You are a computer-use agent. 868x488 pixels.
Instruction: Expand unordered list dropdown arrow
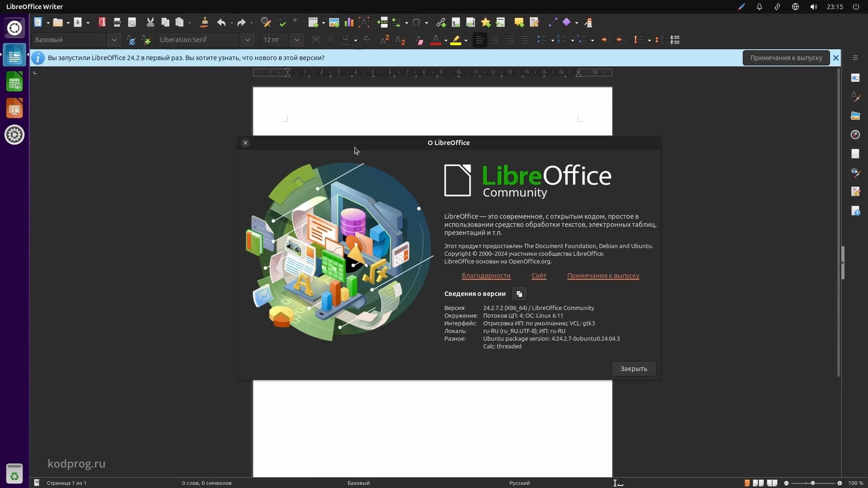(x=552, y=40)
